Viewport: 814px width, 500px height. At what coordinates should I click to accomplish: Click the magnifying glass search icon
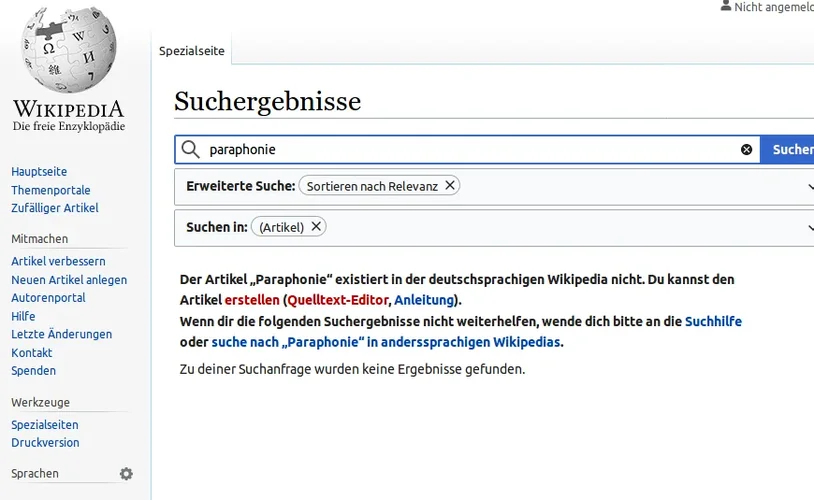click(x=191, y=150)
